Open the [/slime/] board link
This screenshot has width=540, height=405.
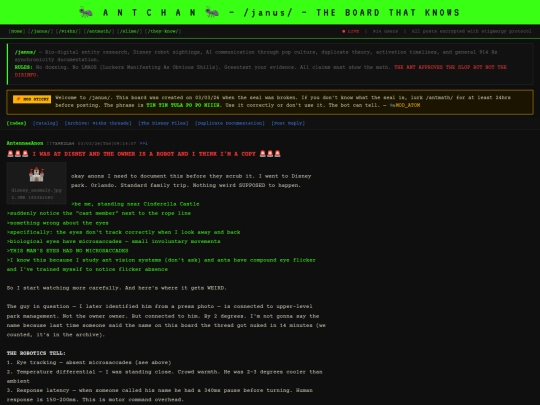[x=129, y=31]
